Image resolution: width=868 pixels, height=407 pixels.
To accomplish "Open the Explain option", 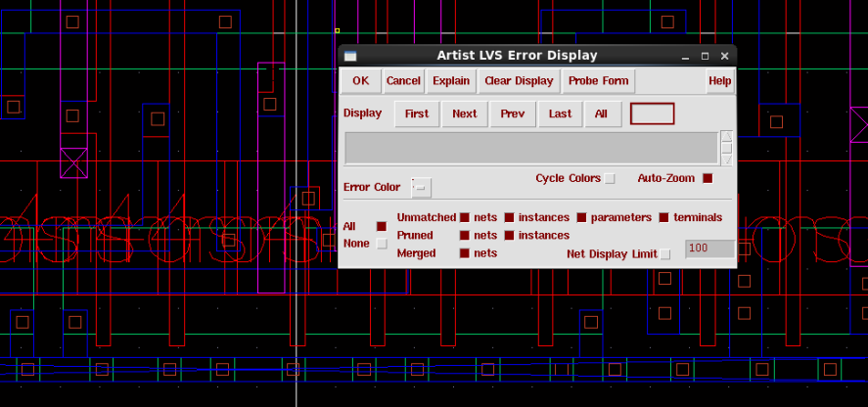I will 451,81.
